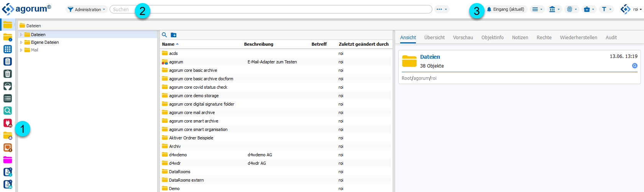Click the round icon below the date
644x192 pixels.
pos(634,66)
